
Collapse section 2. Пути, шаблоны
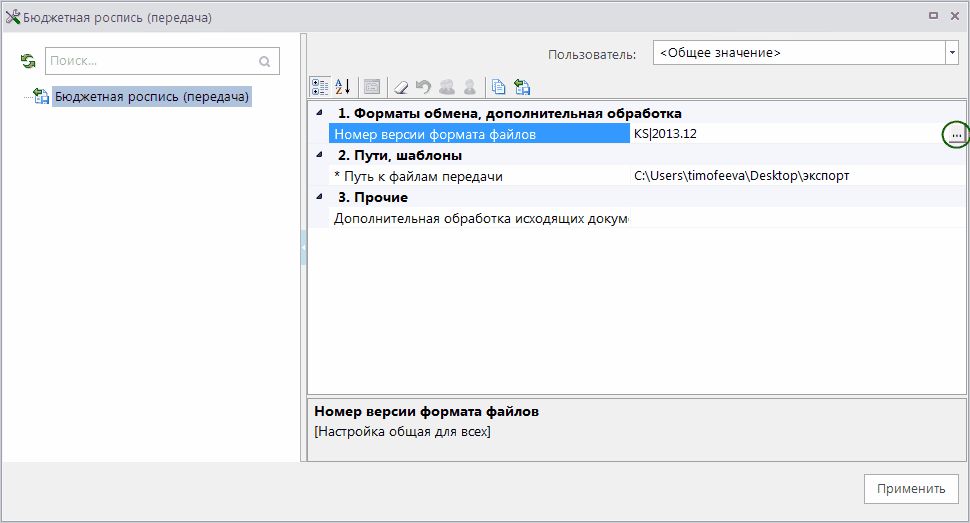pyautogui.click(x=319, y=155)
